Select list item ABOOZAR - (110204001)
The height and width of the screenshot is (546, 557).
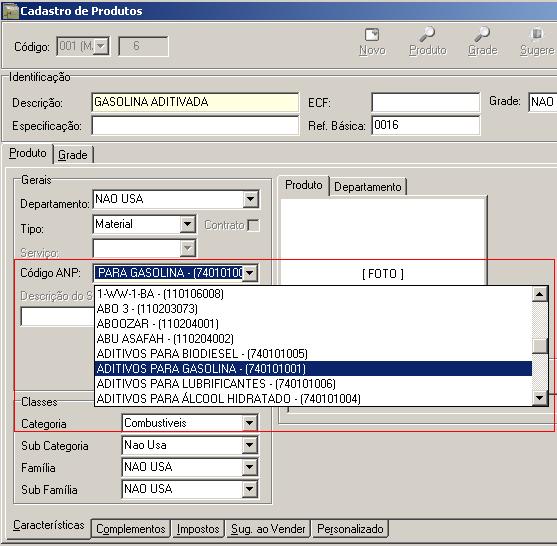[x=313, y=324]
